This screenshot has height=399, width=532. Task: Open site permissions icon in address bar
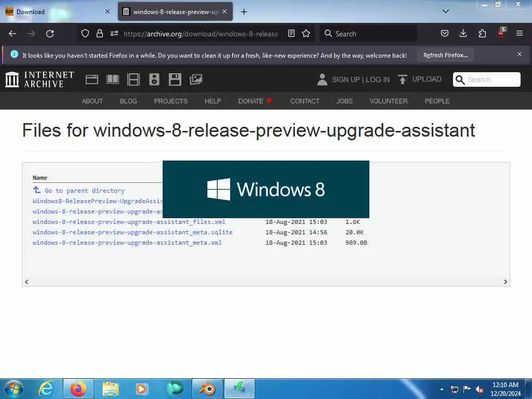point(114,34)
